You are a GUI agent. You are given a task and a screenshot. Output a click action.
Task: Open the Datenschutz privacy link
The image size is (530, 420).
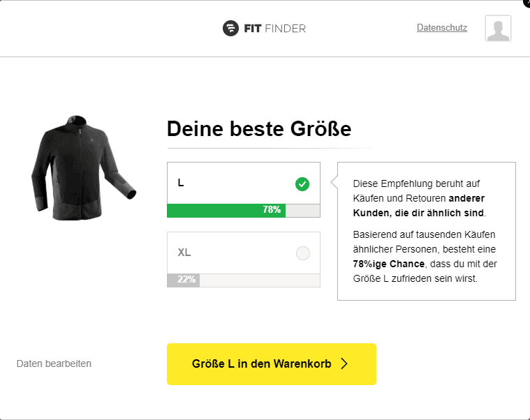pos(441,28)
